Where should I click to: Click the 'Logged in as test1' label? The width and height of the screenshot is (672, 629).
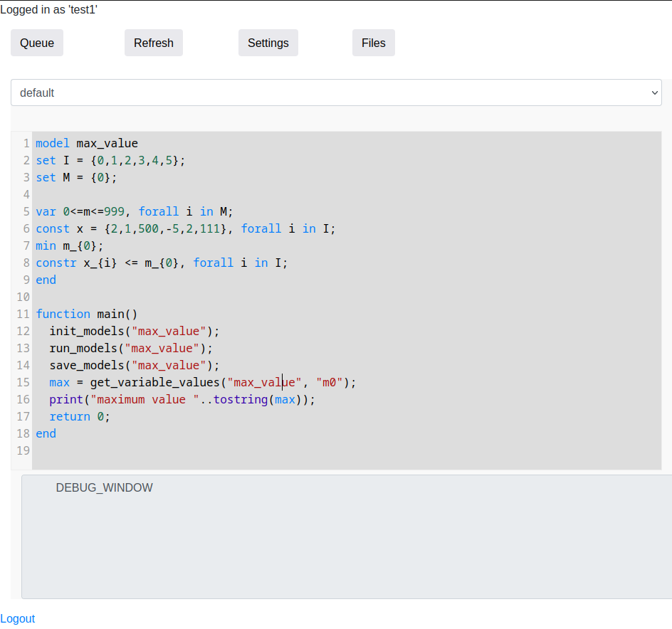(48, 9)
